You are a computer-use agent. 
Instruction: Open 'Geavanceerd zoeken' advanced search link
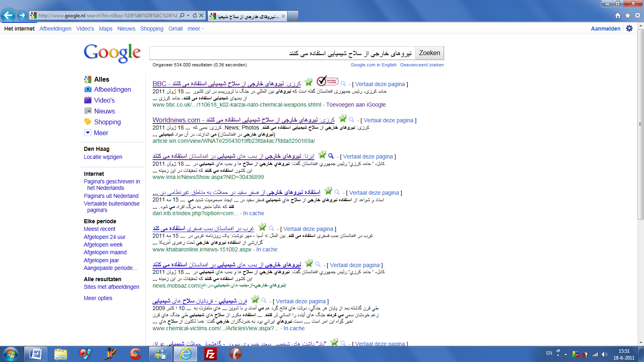[x=422, y=65]
